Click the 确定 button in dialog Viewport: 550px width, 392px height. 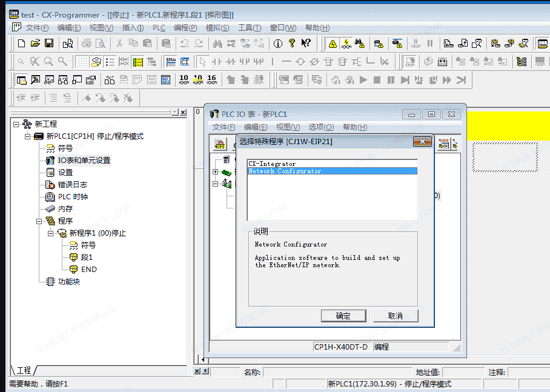click(343, 316)
